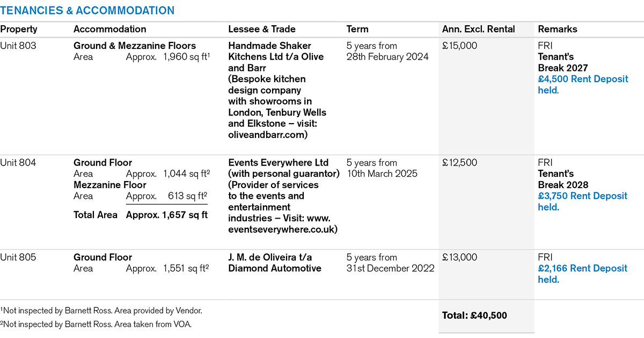Click the Tenant's Break 2028 remark
The width and height of the screenshot is (644, 338).
tap(563, 179)
